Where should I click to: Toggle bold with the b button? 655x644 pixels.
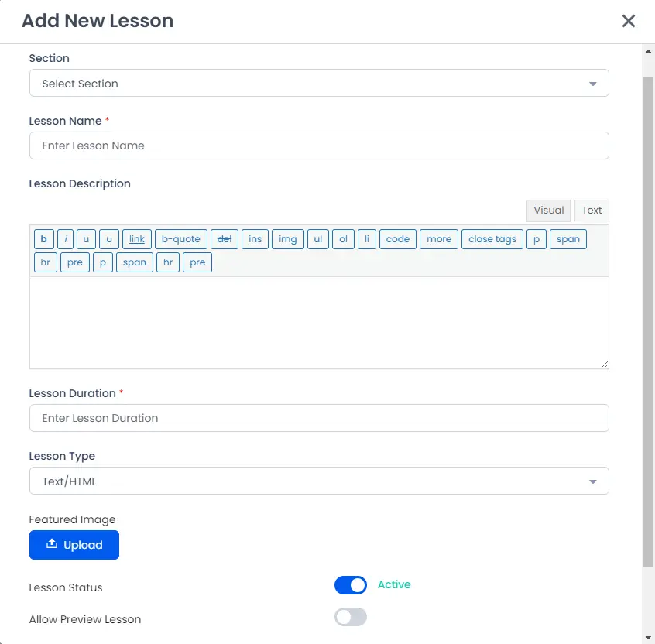[44, 239]
